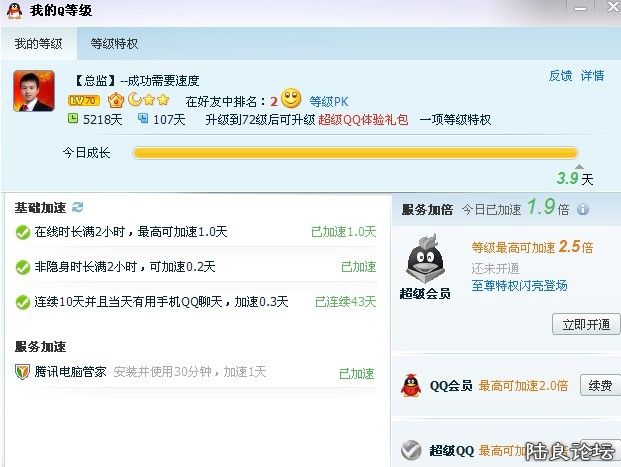The height and width of the screenshot is (467, 621).
Task: Click the 立即开通 button
Action: pos(586,324)
